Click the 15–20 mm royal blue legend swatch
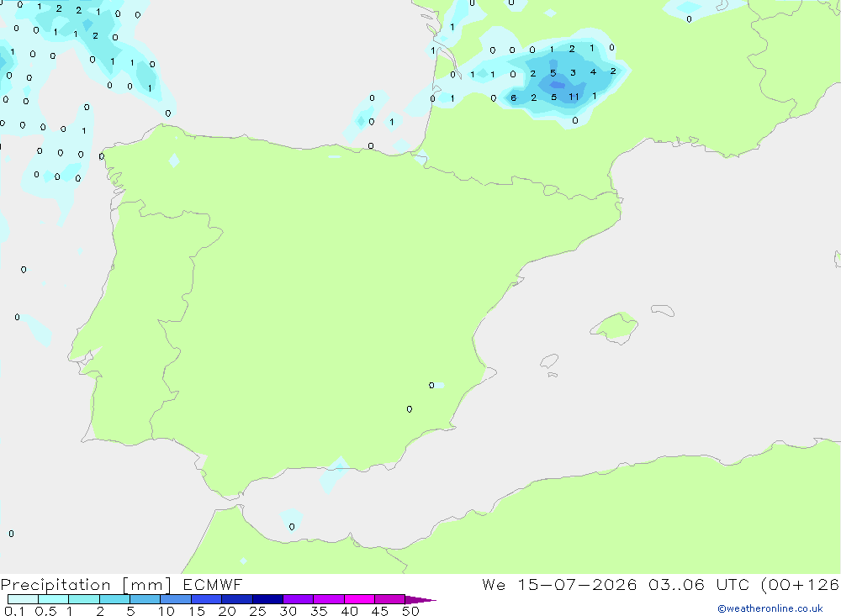 [207, 599]
